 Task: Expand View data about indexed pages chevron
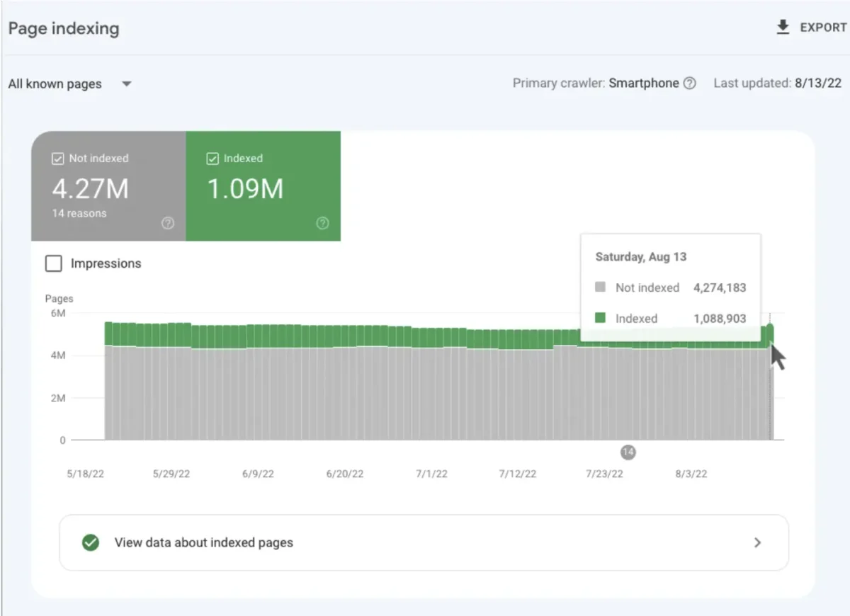click(x=757, y=543)
